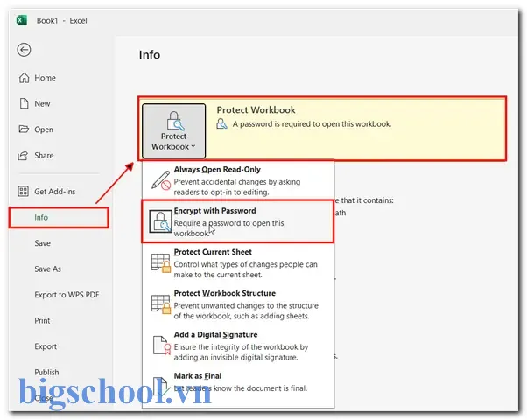The height and width of the screenshot is (420, 527).
Task: Select Publish in the sidebar
Action: pyautogui.click(x=46, y=372)
